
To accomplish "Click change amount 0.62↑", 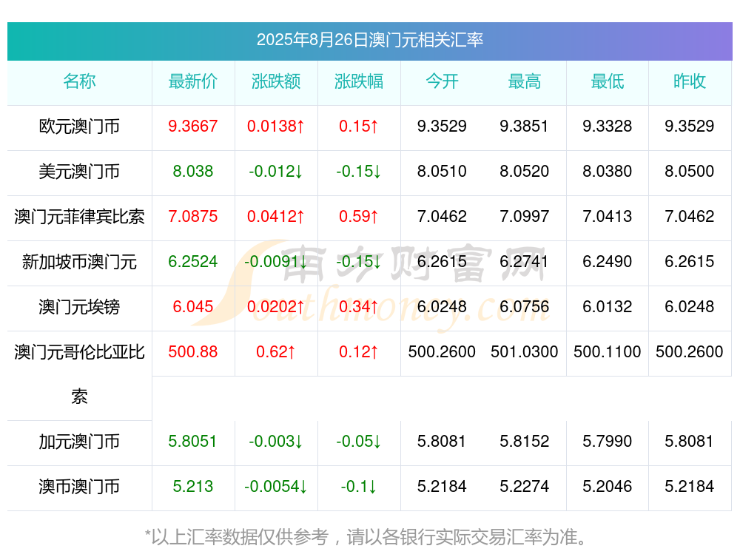I will coord(276,351).
